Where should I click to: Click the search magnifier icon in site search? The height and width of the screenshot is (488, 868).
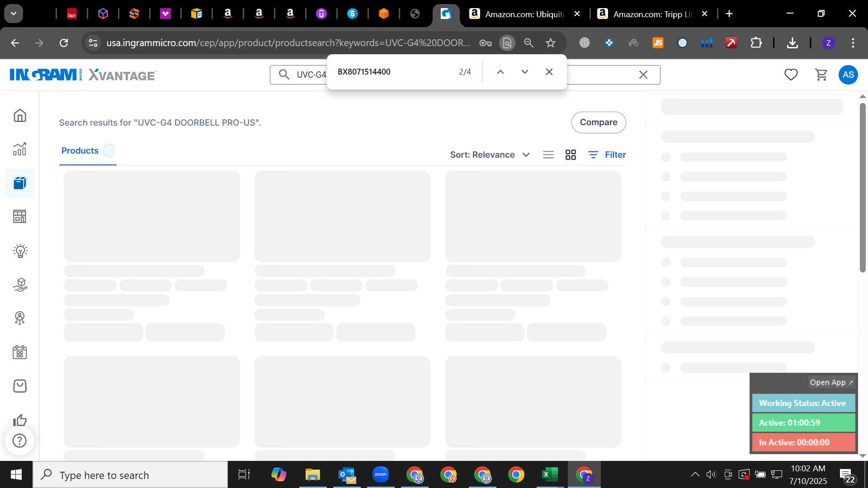[x=284, y=75]
